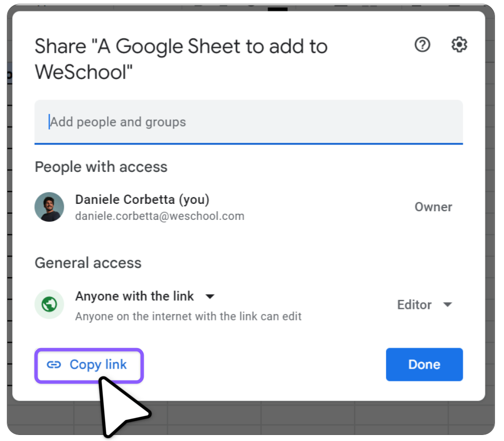The height and width of the screenshot is (441, 504).
Task: Open the Editor role dropdown
Action: [425, 305]
